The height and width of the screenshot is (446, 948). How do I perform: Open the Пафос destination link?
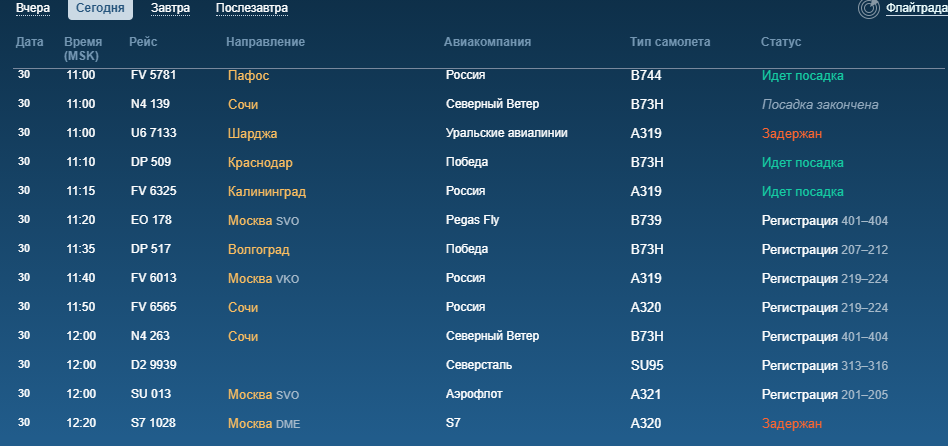(x=248, y=75)
